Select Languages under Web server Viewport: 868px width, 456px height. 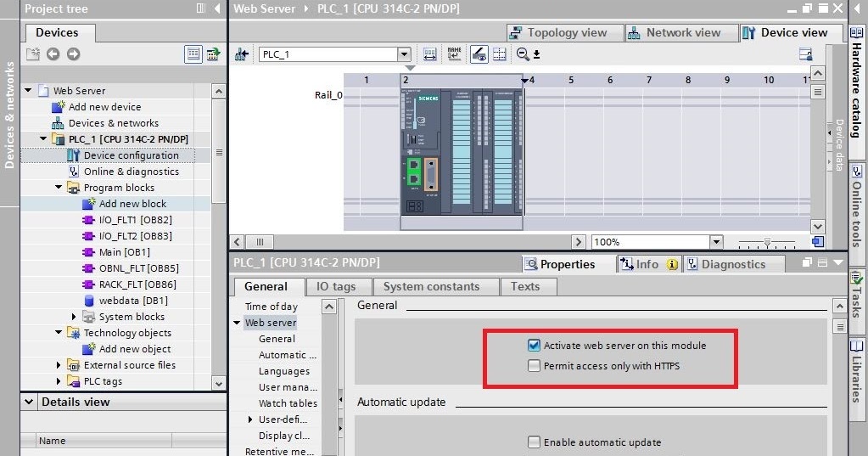tap(284, 371)
